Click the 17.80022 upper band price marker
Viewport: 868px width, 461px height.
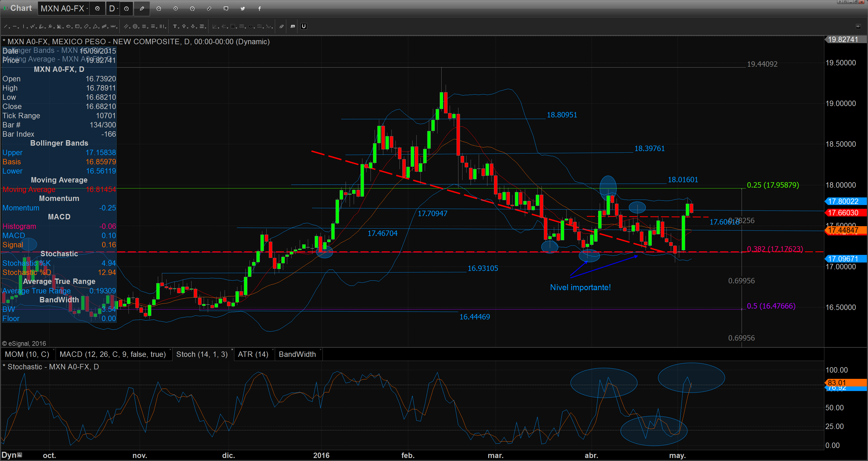point(845,201)
